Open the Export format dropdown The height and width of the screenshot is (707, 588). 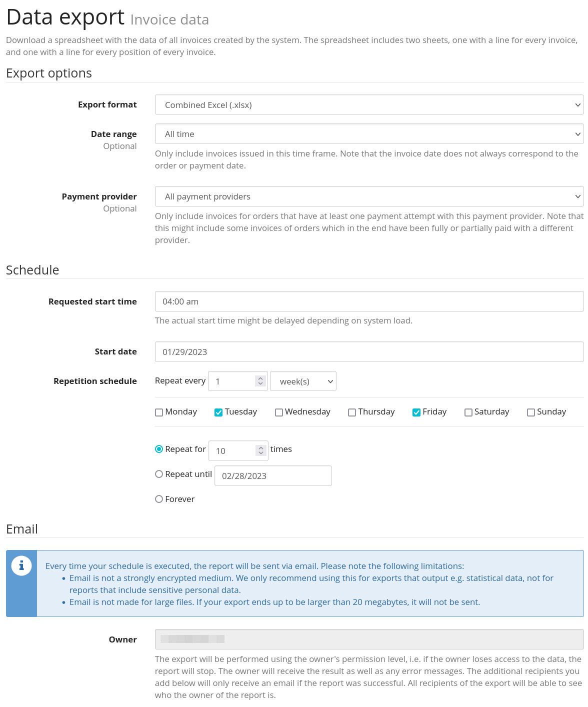(x=369, y=105)
